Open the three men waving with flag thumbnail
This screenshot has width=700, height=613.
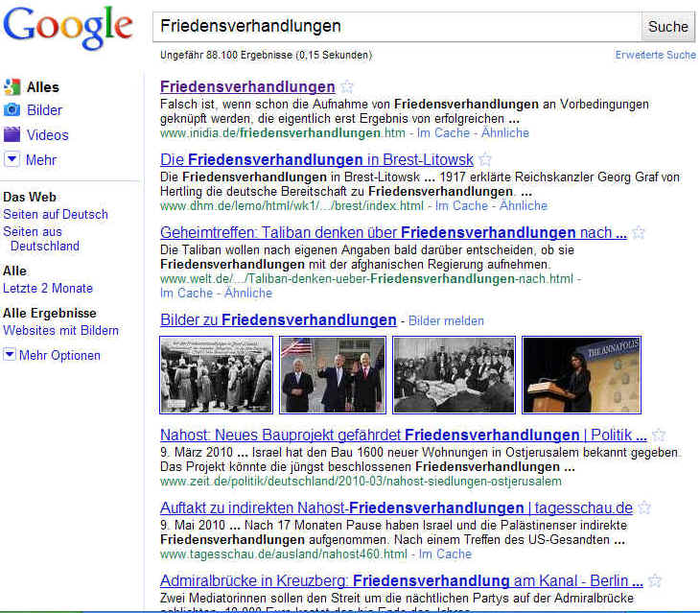point(333,375)
